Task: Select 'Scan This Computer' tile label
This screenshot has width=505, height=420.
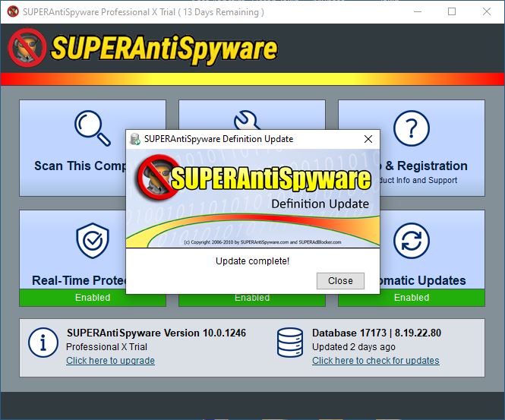Action: pyautogui.click(x=80, y=166)
